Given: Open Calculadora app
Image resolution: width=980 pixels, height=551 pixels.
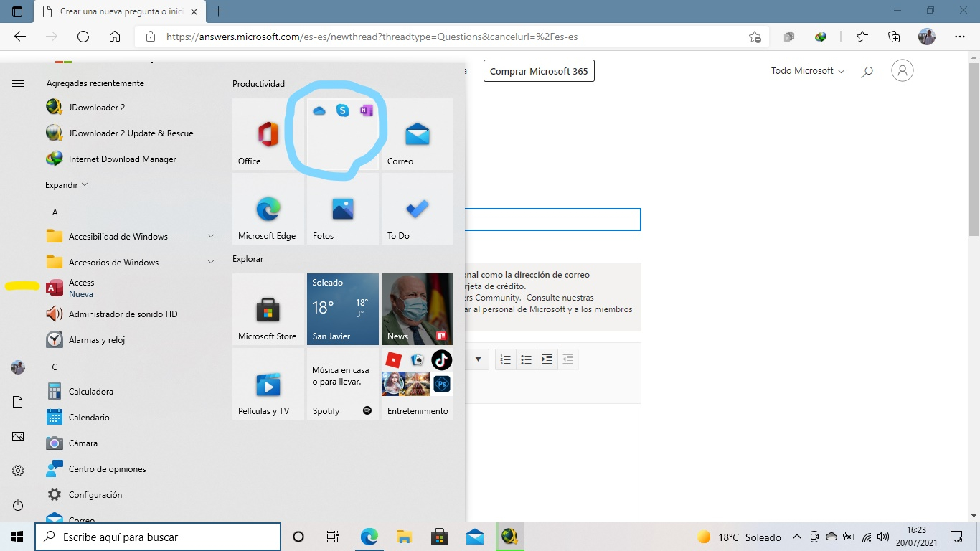Looking at the screenshot, I should point(130,391).
